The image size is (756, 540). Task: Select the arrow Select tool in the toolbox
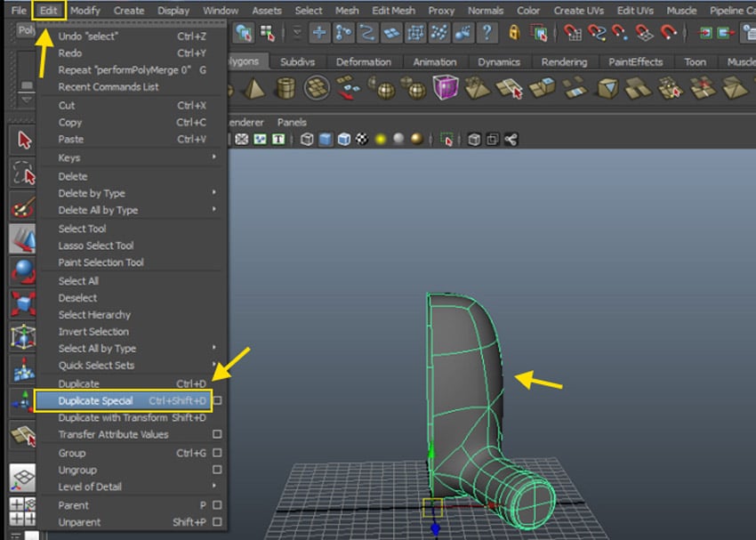pos(24,141)
